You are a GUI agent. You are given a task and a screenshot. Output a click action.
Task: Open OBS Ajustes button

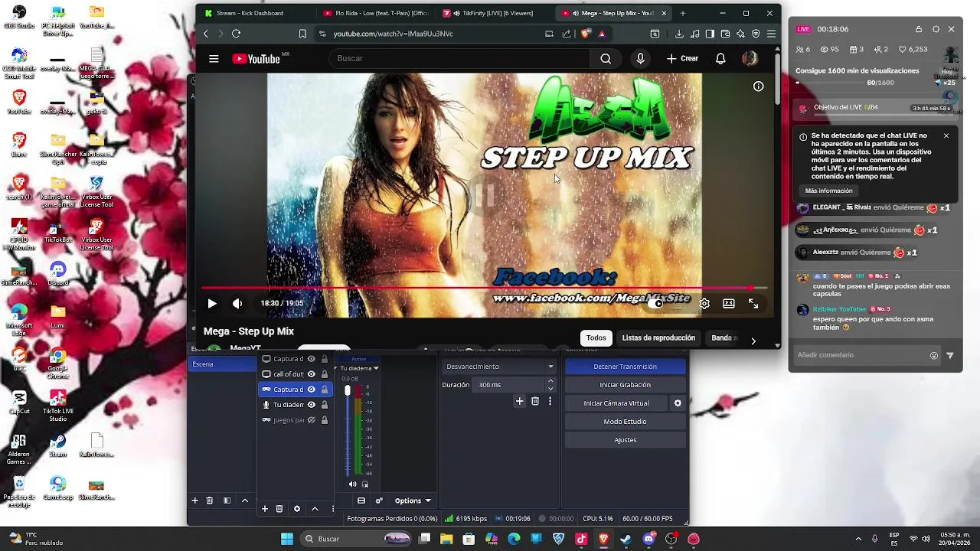coord(625,440)
